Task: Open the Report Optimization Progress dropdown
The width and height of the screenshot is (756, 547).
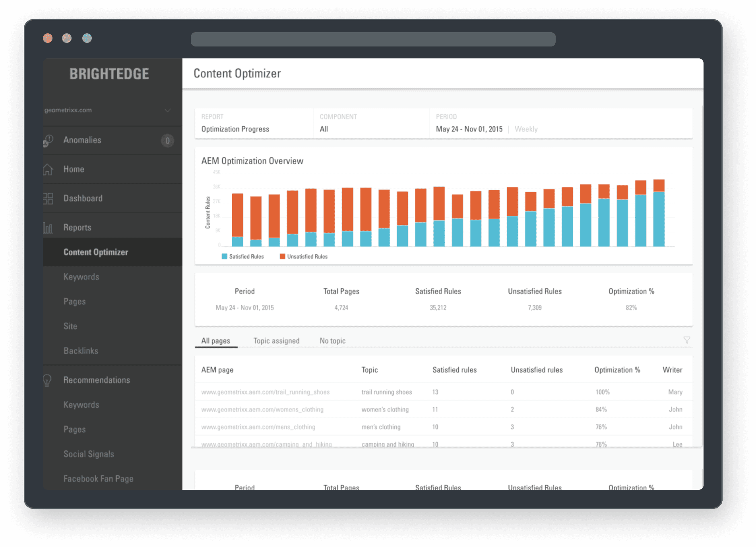Action: click(x=235, y=129)
